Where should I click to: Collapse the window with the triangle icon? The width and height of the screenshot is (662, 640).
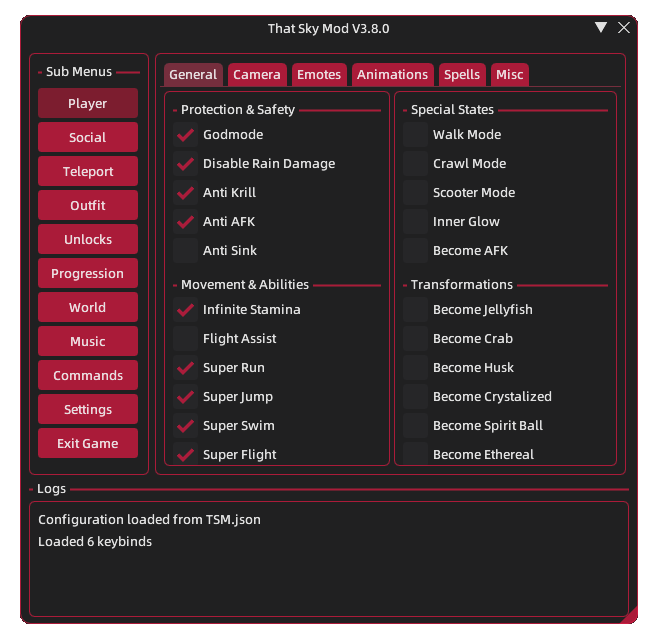click(600, 27)
